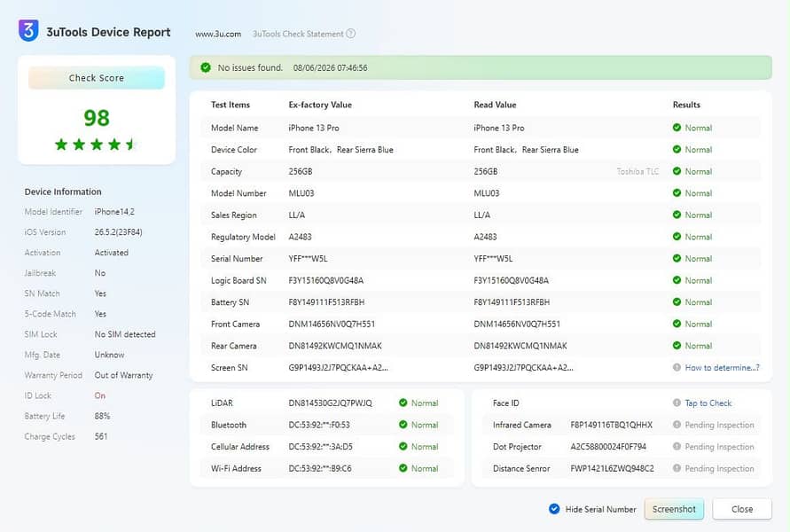The image size is (790, 532).
Task: Click the green check icon in Wi-Fi Address row
Action: point(403,468)
